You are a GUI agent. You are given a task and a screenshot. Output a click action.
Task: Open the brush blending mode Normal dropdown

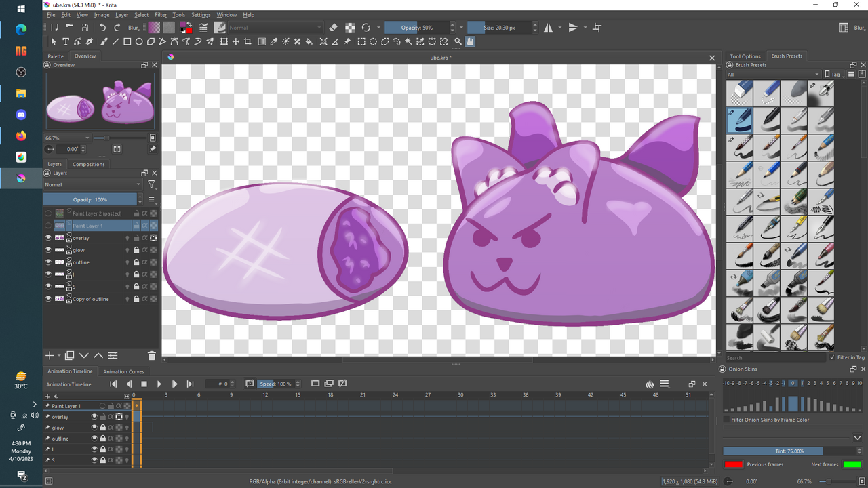pos(275,28)
